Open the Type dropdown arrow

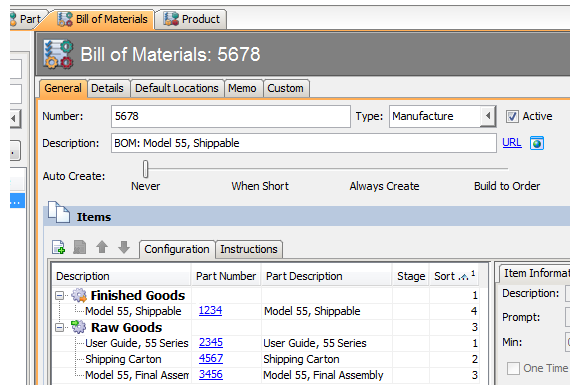[x=488, y=116]
